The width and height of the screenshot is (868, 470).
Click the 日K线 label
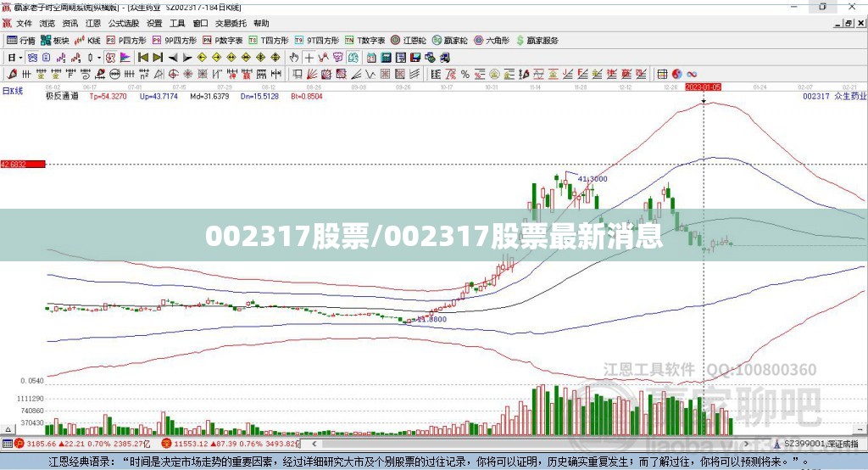click(x=13, y=91)
